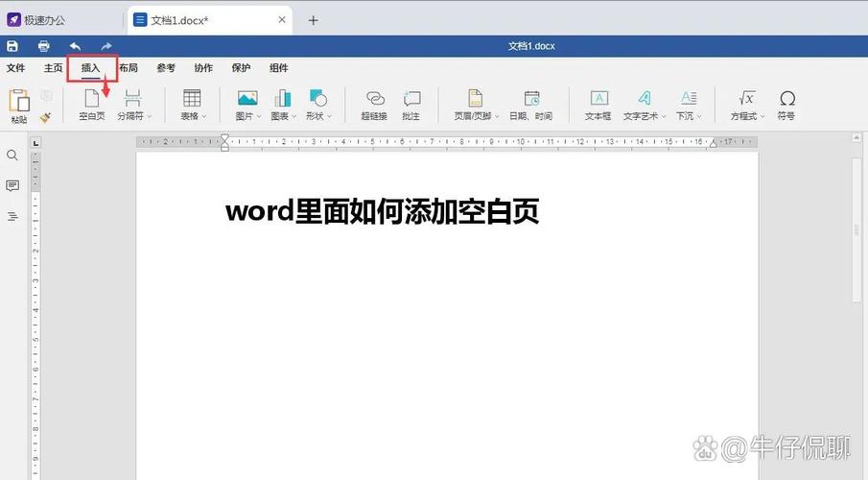
Task: Insert a hyperlink (超链接)
Action: tap(374, 106)
